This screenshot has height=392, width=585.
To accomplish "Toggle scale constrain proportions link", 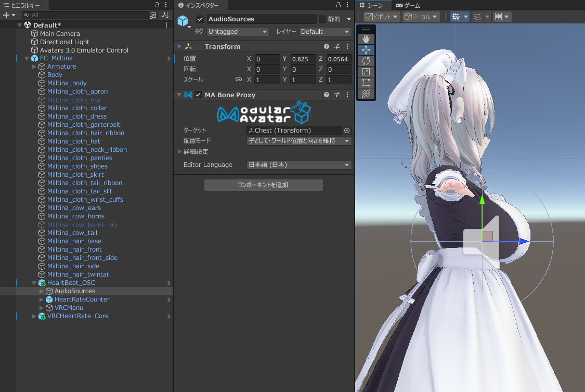I will click(238, 80).
